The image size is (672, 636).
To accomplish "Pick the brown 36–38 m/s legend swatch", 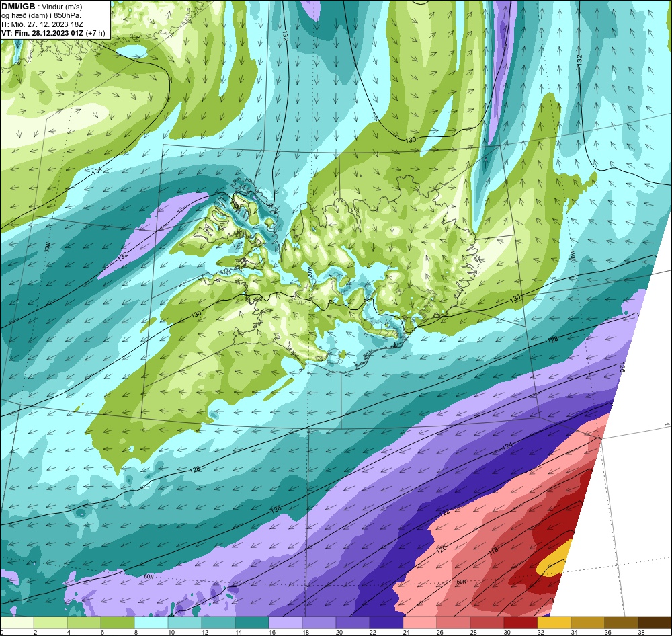I will coord(621,622).
